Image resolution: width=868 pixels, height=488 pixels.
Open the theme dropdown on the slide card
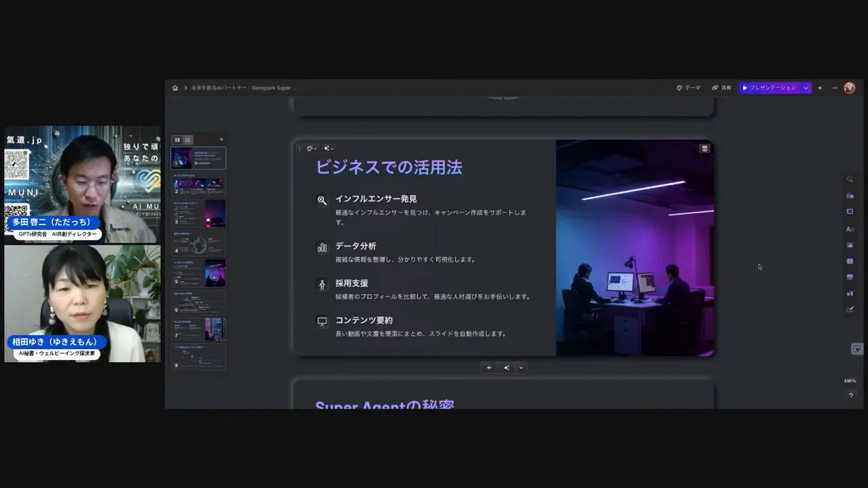point(310,148)
